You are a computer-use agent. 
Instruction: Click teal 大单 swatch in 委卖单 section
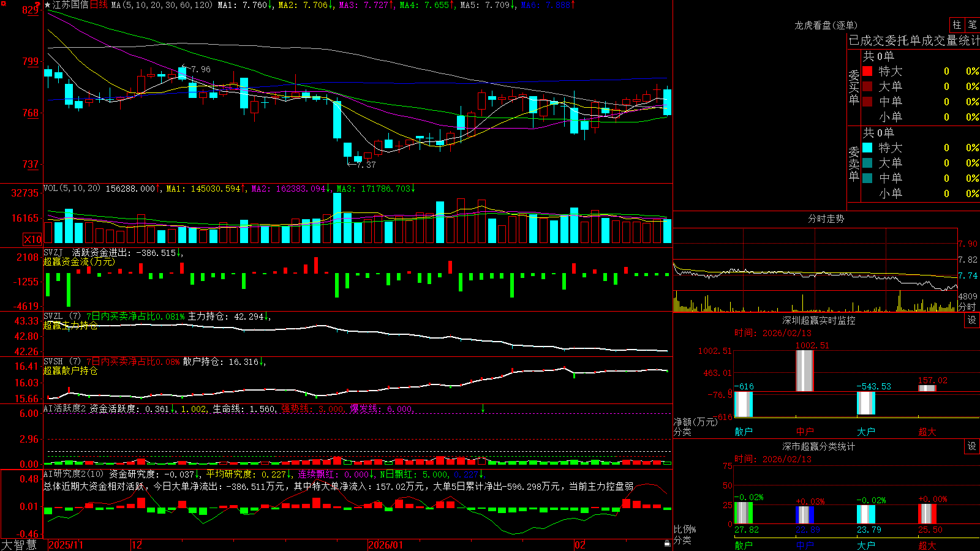867,163
